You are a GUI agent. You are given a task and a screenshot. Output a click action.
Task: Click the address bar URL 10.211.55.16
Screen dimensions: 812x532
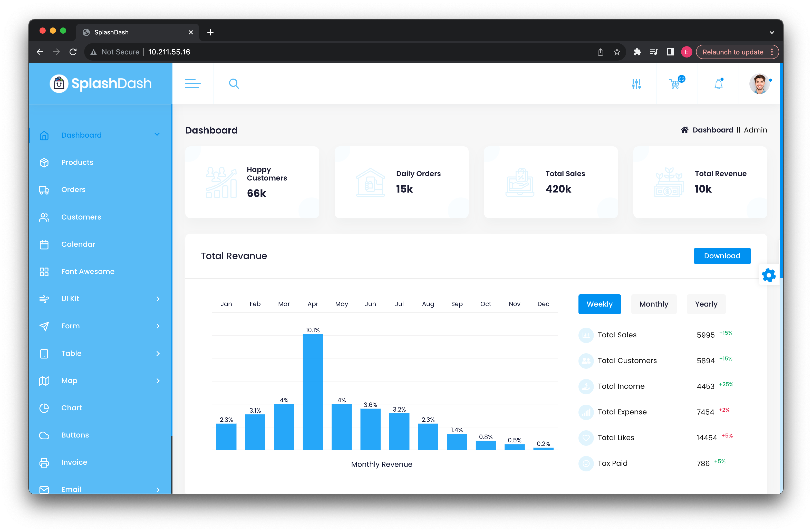click(x=169, y=52)
